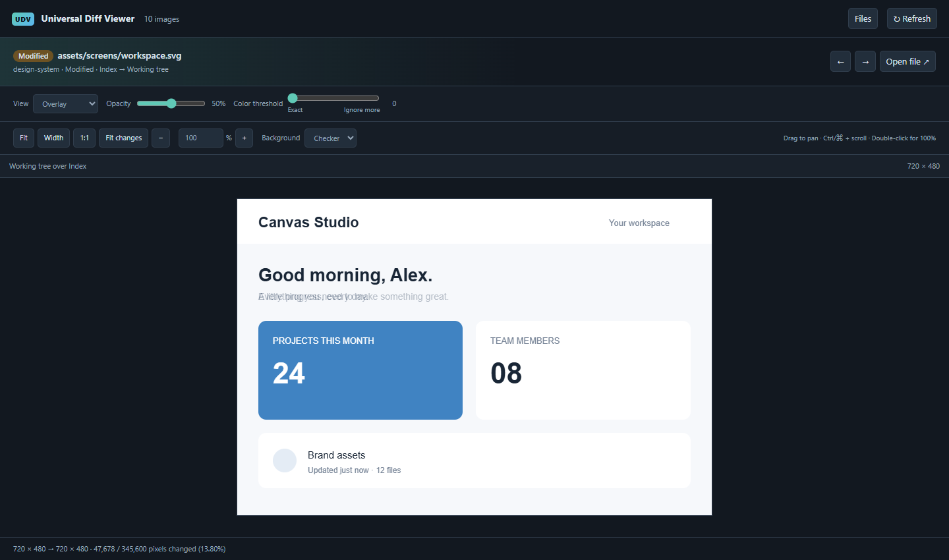Click Fit changes button
Image resolution: width=949 pixels, height=560 pixels.
pyautogui.click(x=123, y=138)
